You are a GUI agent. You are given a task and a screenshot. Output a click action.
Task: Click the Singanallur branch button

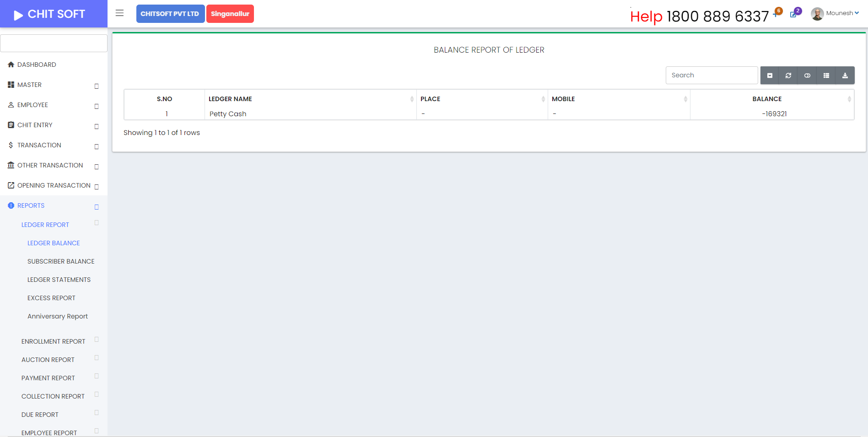(x=230, y=14)
